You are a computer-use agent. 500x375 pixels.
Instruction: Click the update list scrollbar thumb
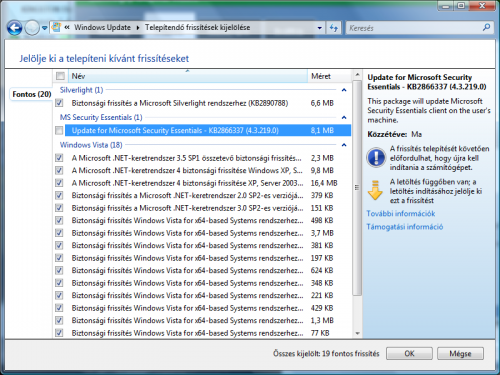click(357, 188)
